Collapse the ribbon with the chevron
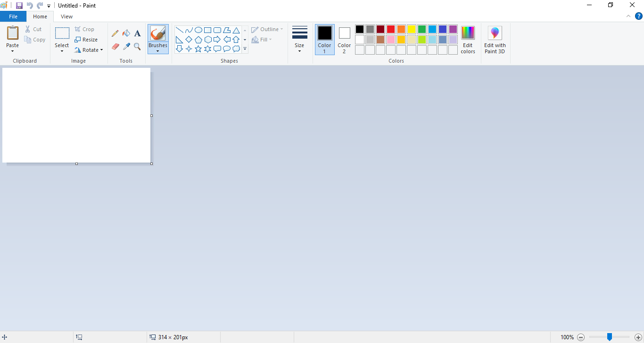This screenshot has width=644, height=343. (628, 16)
